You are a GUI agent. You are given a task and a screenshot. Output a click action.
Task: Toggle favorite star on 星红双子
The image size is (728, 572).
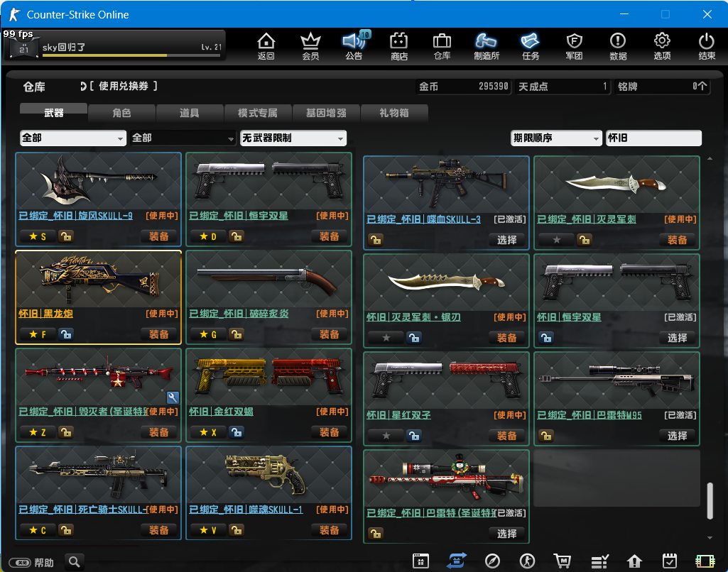tap(386, 436)
